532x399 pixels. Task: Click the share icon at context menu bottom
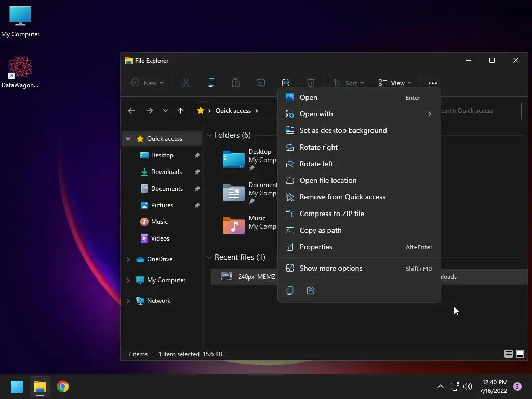tap(311, 290)
